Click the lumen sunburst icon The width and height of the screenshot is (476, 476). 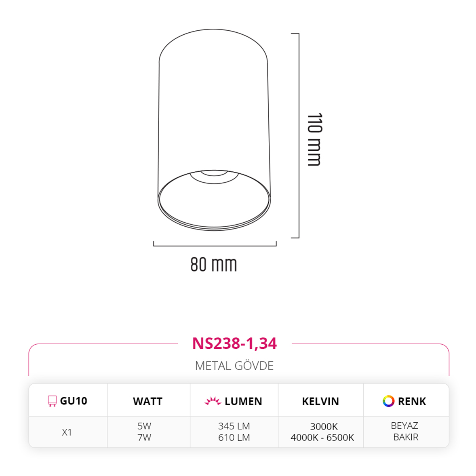[213, 401]
